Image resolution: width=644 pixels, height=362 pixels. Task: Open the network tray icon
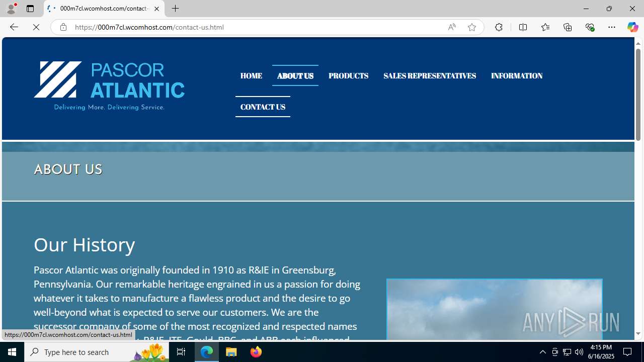point(567,352)
